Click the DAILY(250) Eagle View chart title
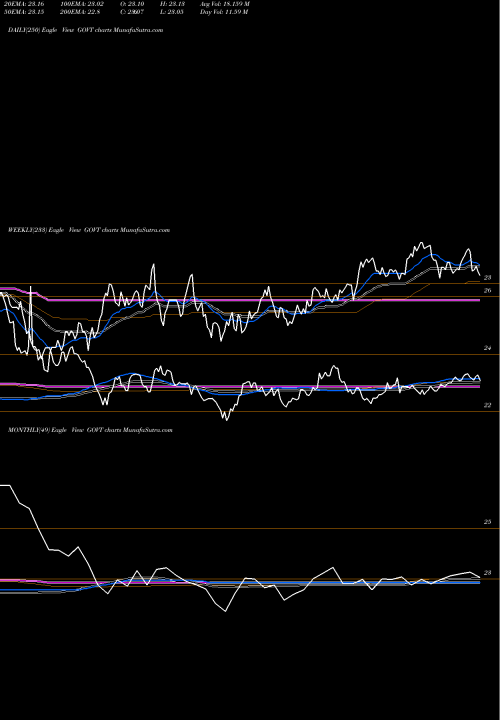 85,30
